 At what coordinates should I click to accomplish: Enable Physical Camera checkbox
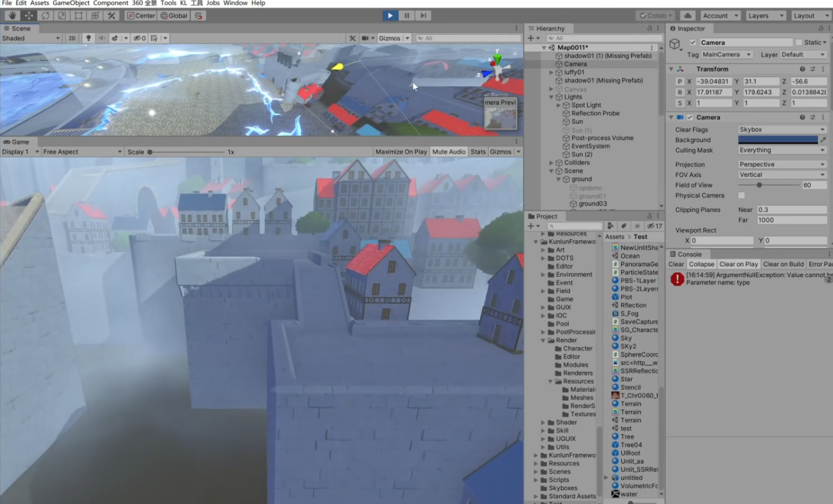(741, 196)
